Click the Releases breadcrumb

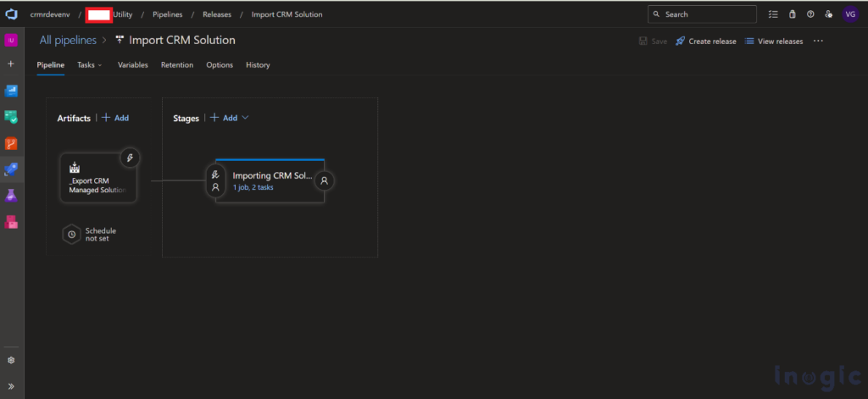217,14
